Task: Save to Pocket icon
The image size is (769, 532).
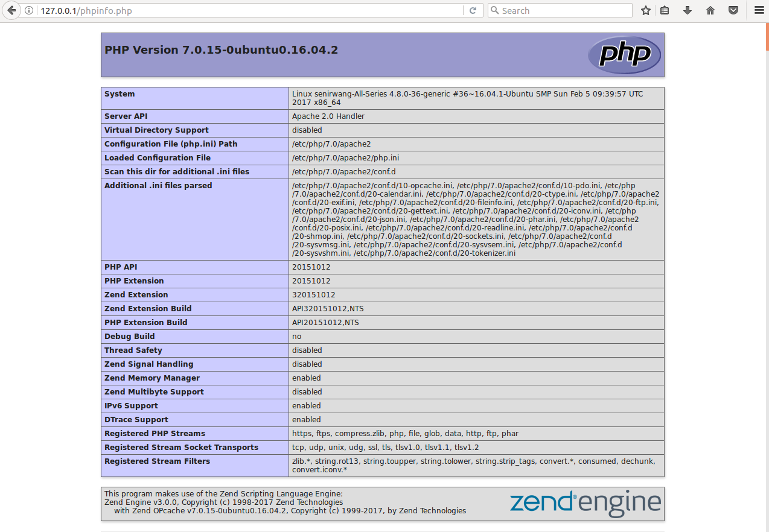Action: pos(733,10)
